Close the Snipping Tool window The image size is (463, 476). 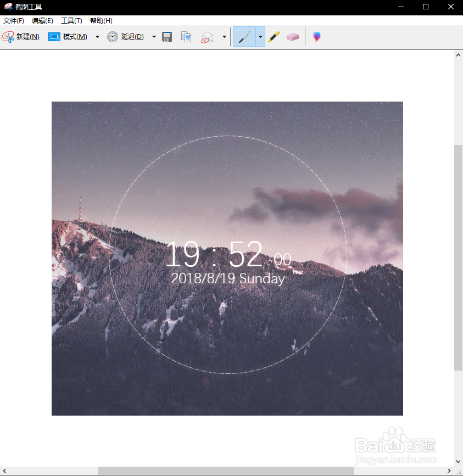coord(451,7)
